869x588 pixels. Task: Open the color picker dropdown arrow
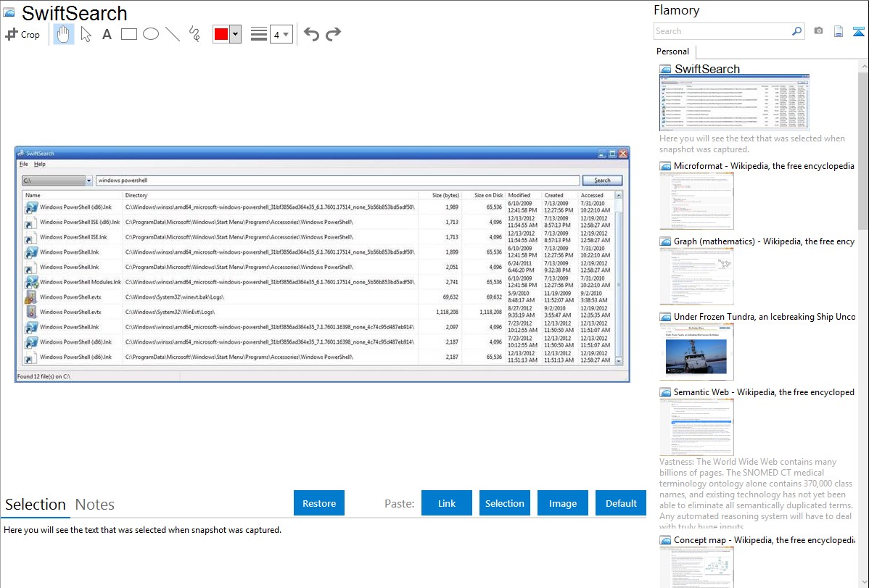pyautogui.click(x=235, y=35)
